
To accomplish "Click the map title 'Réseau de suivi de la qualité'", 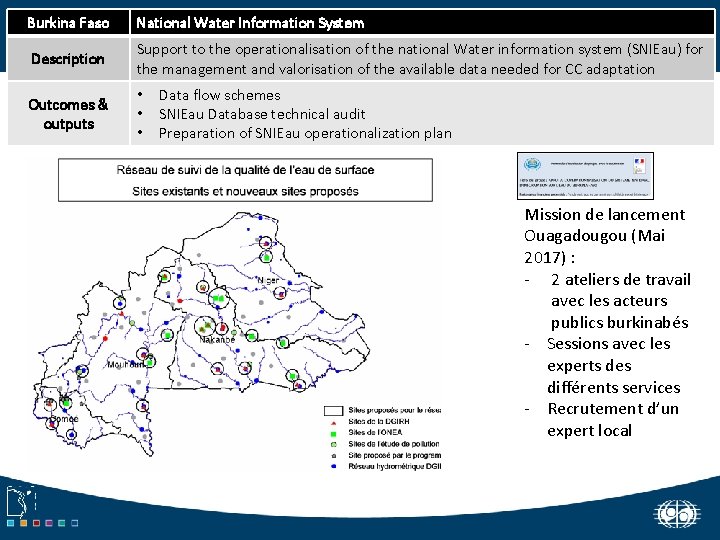I will coord(245,170).
